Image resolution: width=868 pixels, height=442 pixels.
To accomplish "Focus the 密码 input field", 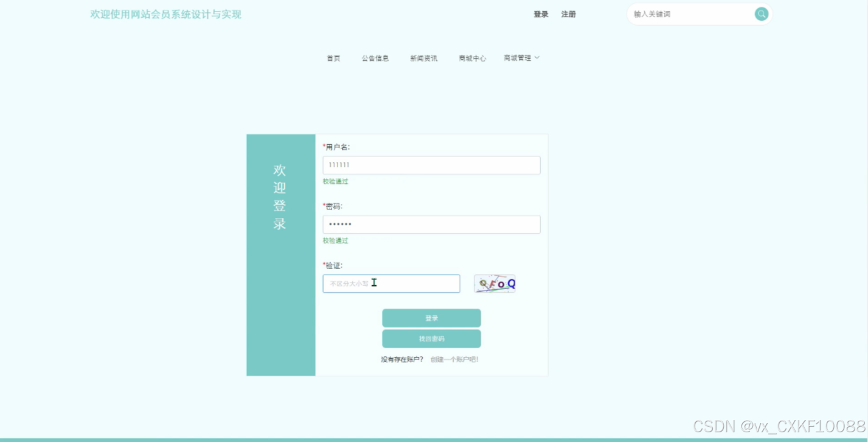I will [431, 225].
